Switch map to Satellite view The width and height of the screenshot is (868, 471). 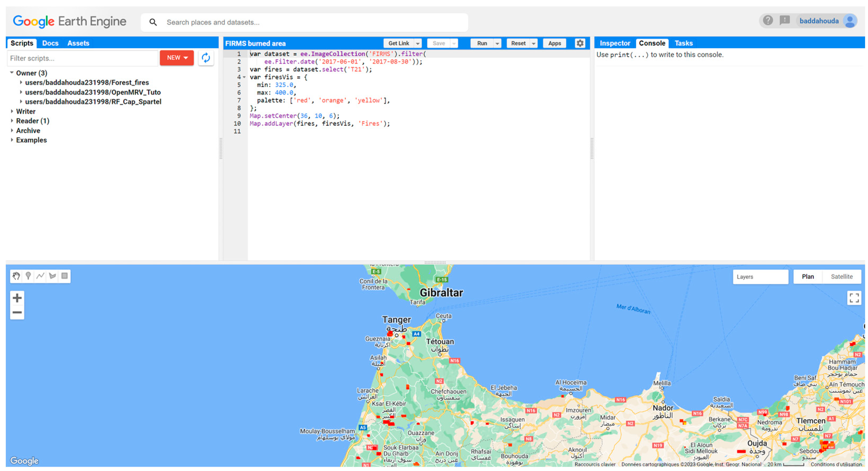[x=841, y=277]
